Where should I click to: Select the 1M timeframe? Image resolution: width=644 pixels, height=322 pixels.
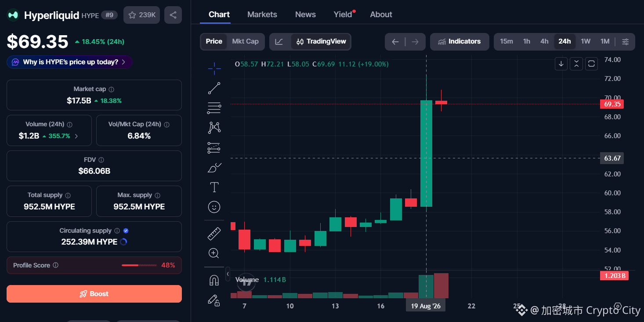coord(605,41)
